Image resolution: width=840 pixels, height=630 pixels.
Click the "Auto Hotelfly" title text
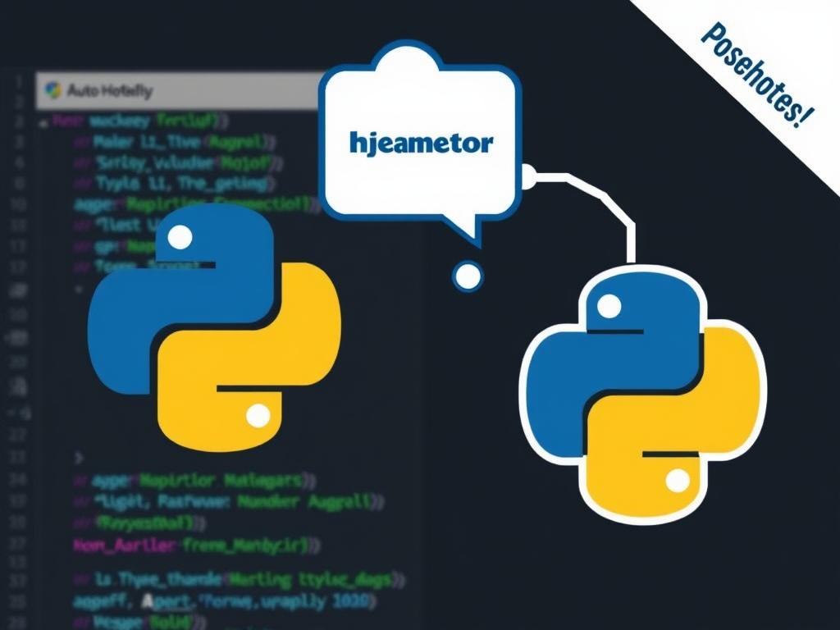110,90
